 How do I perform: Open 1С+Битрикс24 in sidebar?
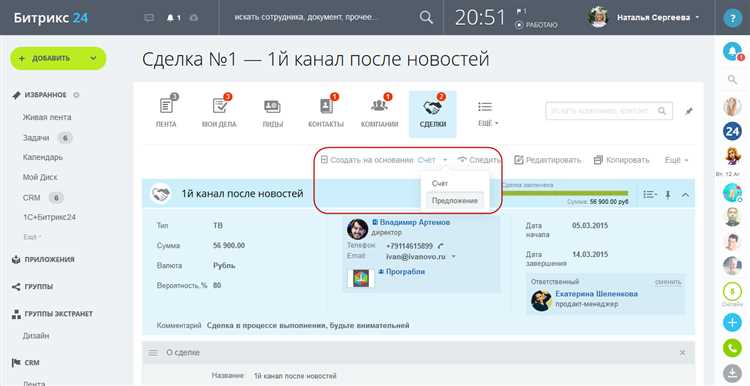[x=49, y=217]
